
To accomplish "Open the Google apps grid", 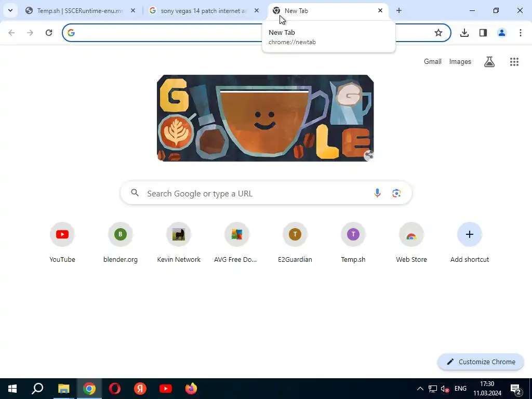I will point(514,61).
